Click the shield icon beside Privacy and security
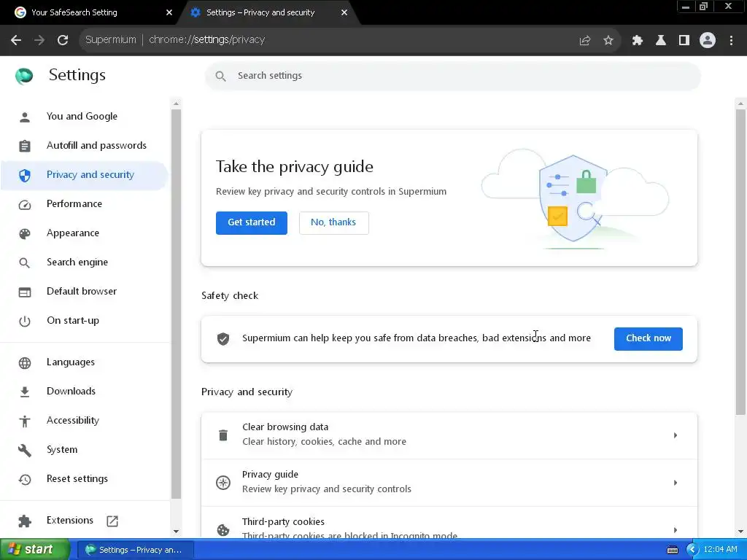This screenshot has height=560, width=747. coord(25,175)
